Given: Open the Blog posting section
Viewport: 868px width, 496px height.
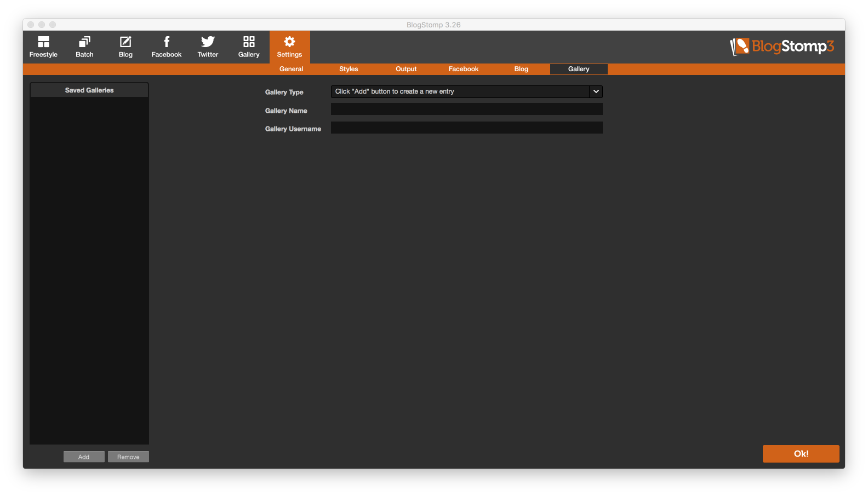Looking at the screenshot, I should 125,47.
